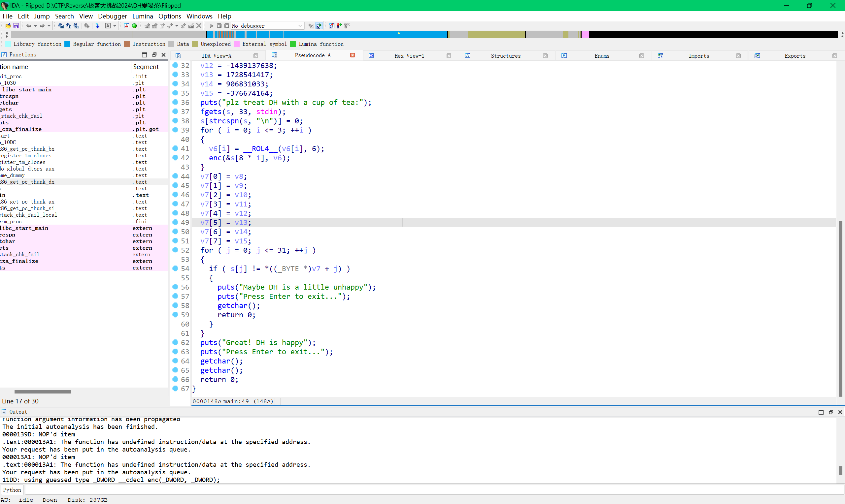
Task: Jump forward with the right arrow
Action: (x=42, y=26)
